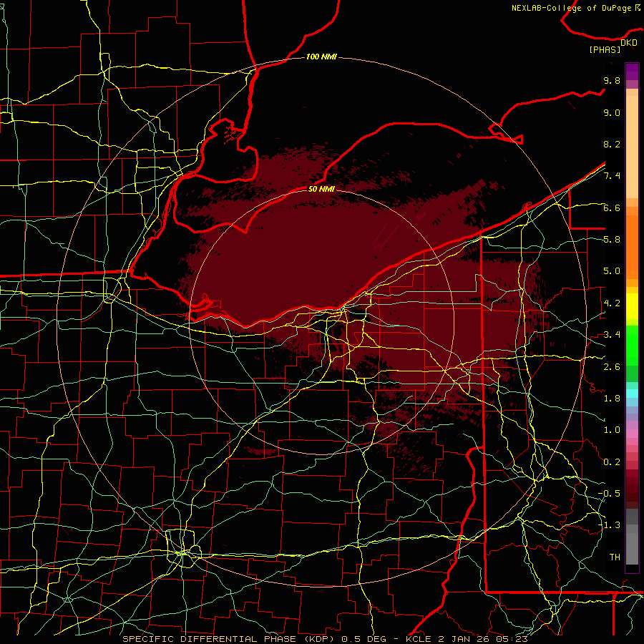Click the 100 NMI range ring label
This screenshot has height=644, width=644.
(x=321, y=57)
